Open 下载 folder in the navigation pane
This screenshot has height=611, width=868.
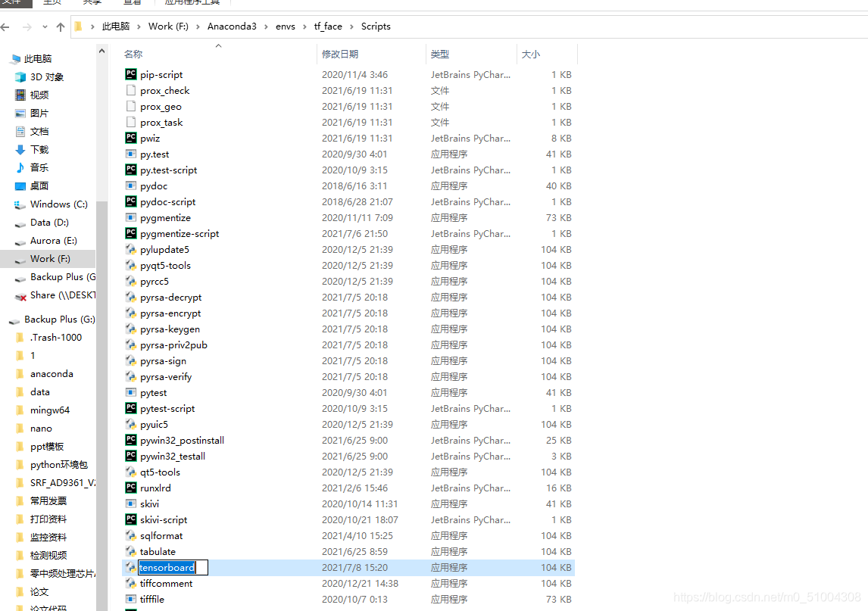(39, 149)
